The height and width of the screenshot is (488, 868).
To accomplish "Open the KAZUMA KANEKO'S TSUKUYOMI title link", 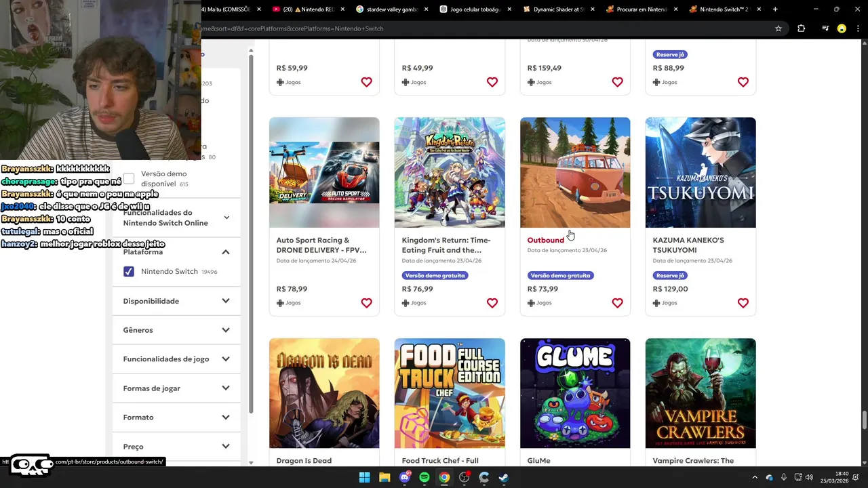I will click(688, 245).
